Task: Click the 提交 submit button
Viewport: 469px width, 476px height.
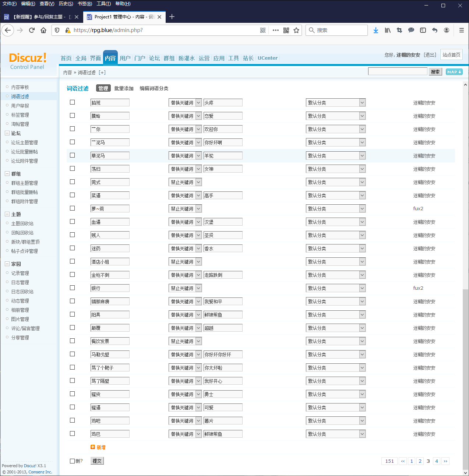Action: (97, 461)
